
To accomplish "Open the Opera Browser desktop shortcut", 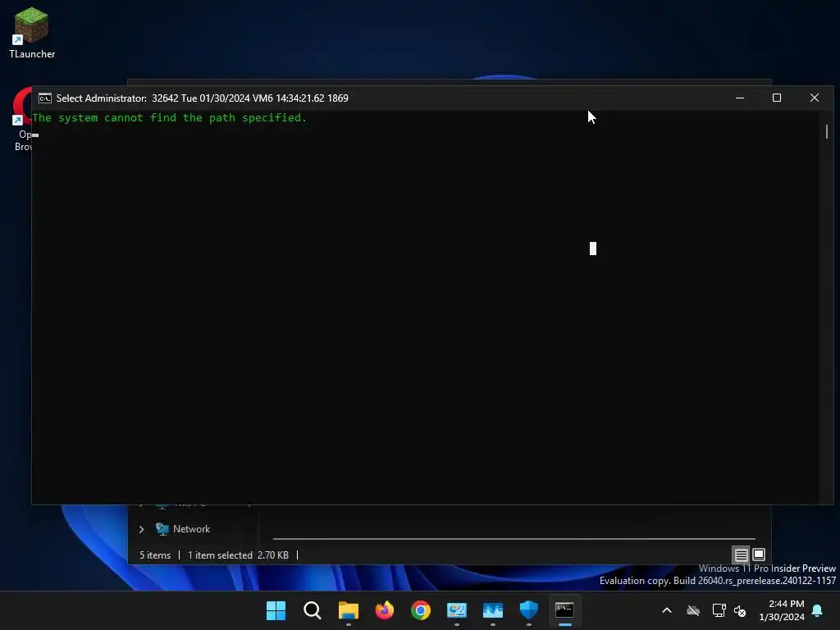I will point(22,119).
